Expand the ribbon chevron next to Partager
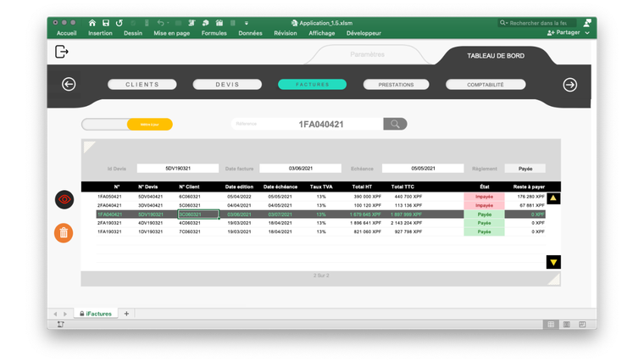 pos(587,33)
